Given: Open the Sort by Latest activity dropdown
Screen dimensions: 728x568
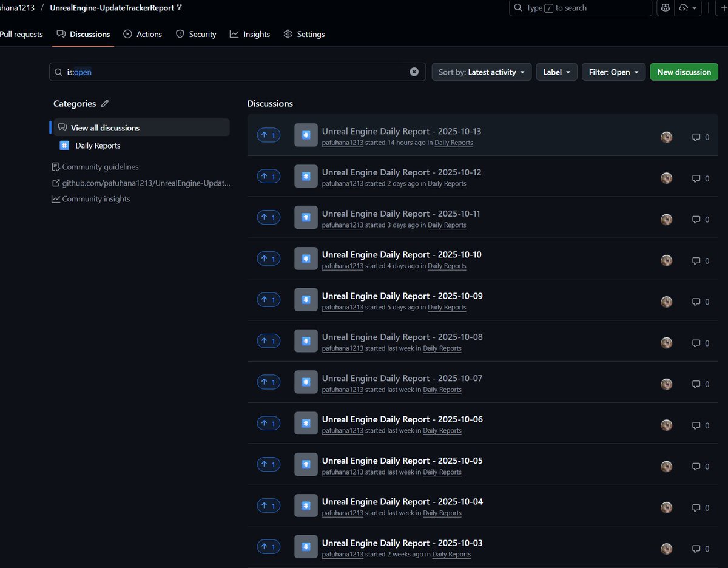Looking at the screenshot, I should (482, 72).
